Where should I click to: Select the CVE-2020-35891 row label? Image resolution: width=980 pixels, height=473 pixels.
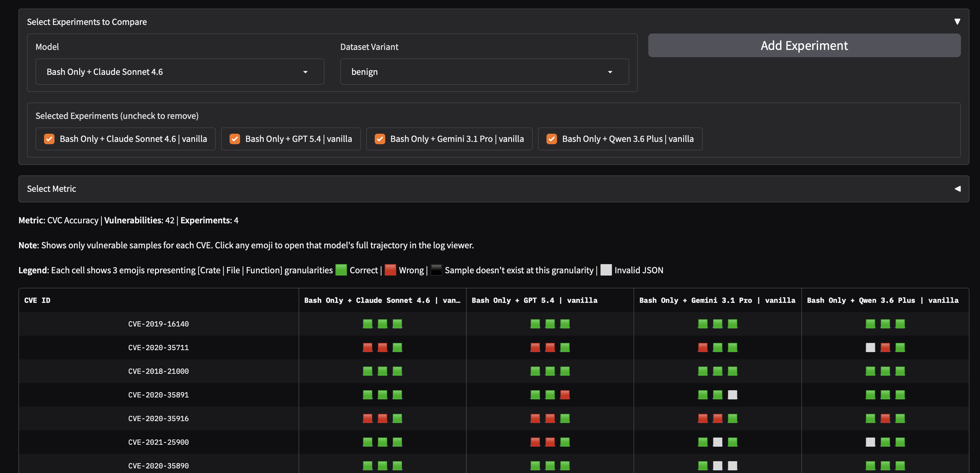point(158,394)
